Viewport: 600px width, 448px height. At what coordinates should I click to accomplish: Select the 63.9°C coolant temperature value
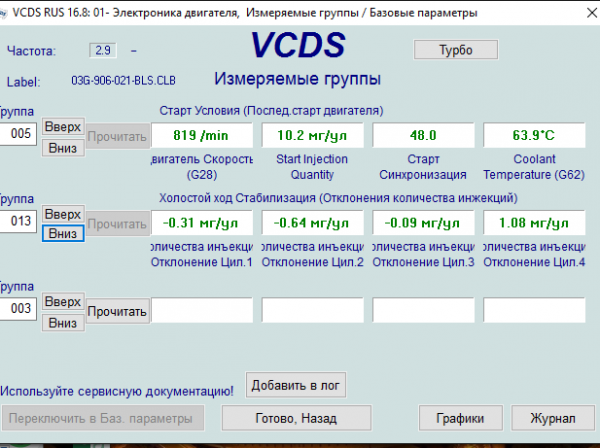[533, 134]
